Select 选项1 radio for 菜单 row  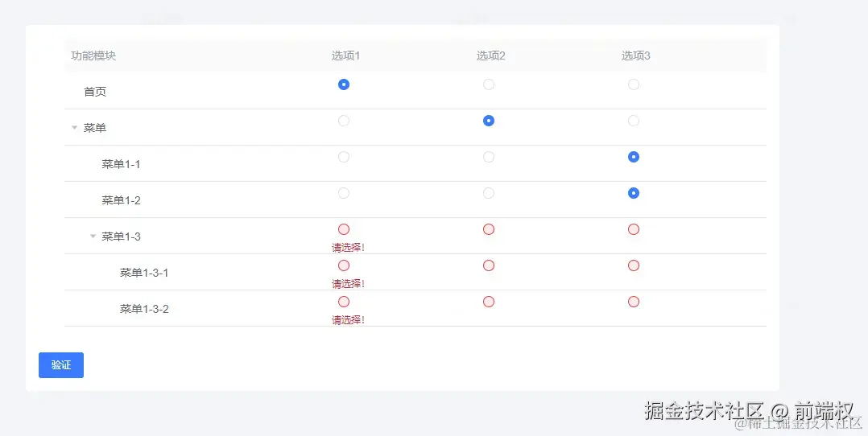[x=344, y=121]
